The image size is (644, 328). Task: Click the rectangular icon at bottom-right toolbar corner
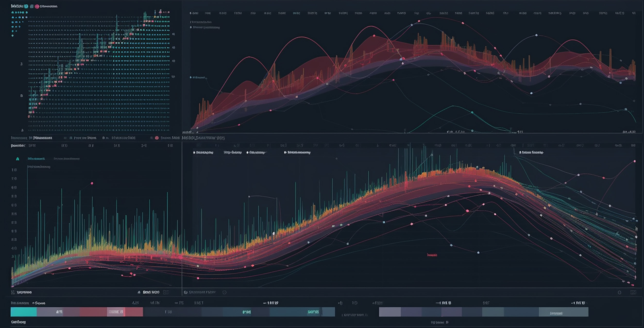click(x=633, y=292)
